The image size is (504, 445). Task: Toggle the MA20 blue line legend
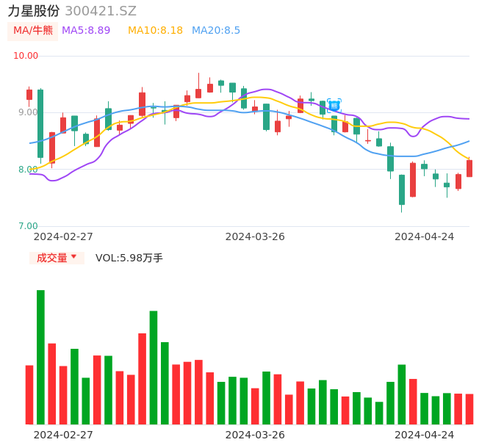tap(216, 31)
